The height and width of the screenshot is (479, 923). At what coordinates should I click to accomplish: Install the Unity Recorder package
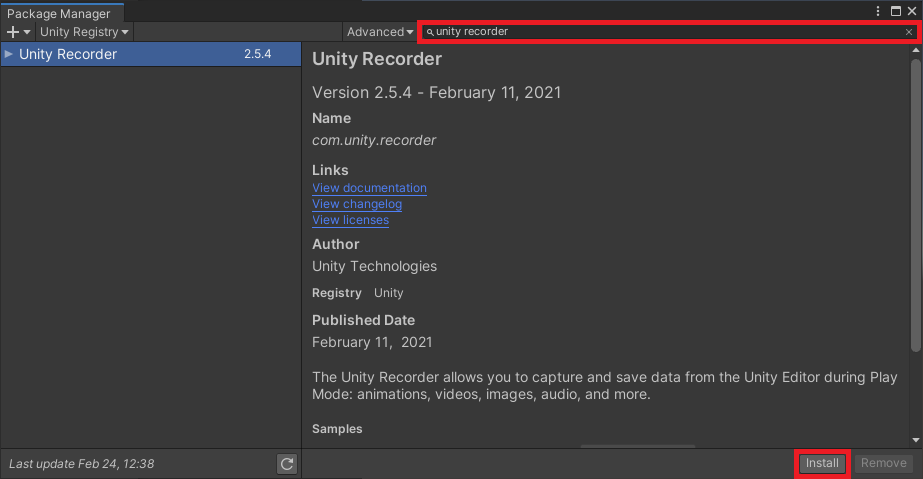pyautogui.click(x=822, y=463)
